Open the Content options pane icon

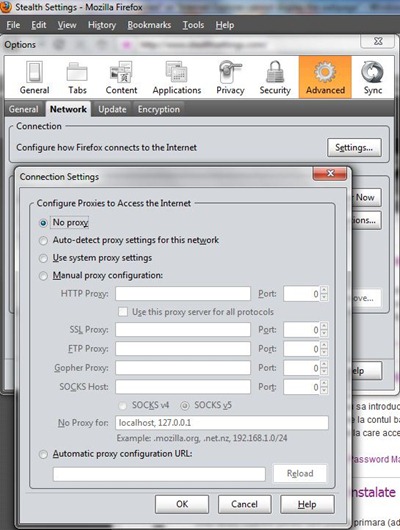121,77
